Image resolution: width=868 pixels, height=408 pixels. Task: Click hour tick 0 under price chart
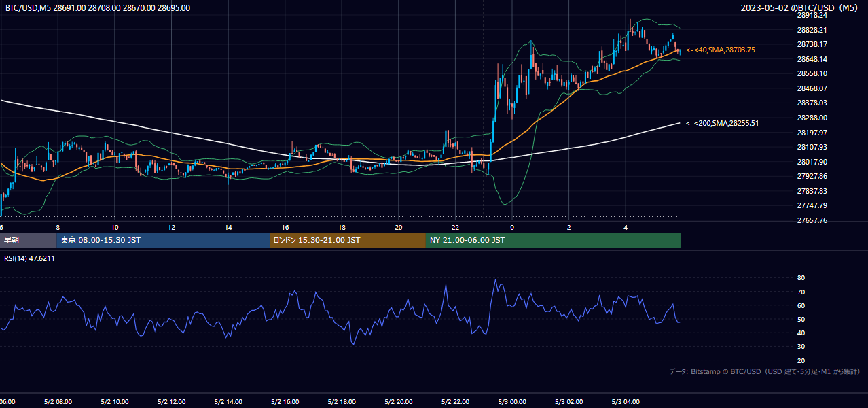[x=512, y=227]
